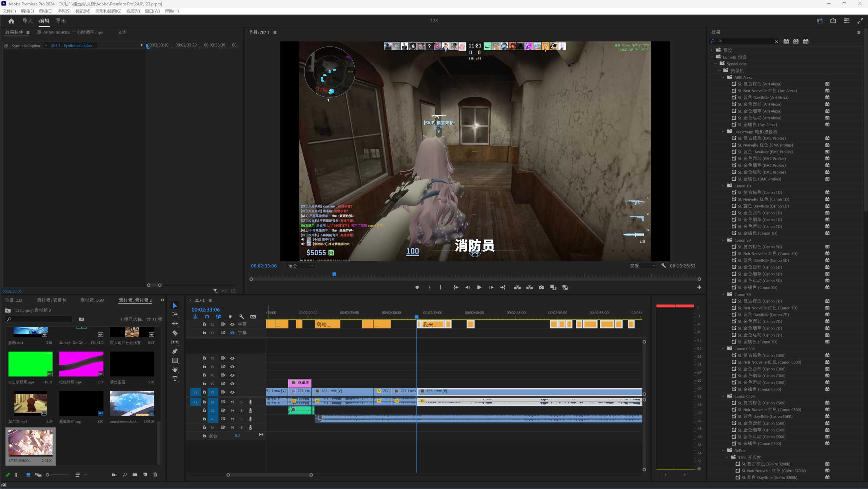Collapse the Canon 1D folder

[x=723, y=186]
